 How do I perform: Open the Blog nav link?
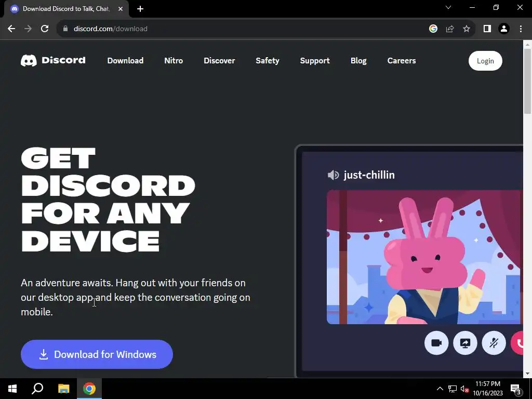point(358,61)
